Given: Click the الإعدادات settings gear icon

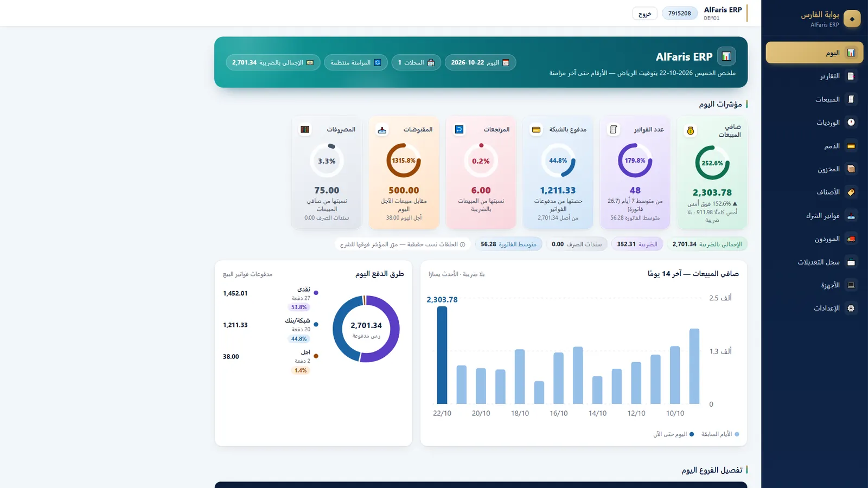Looking at the screenshot, I should pyautogui.click(x=851, y=308).
